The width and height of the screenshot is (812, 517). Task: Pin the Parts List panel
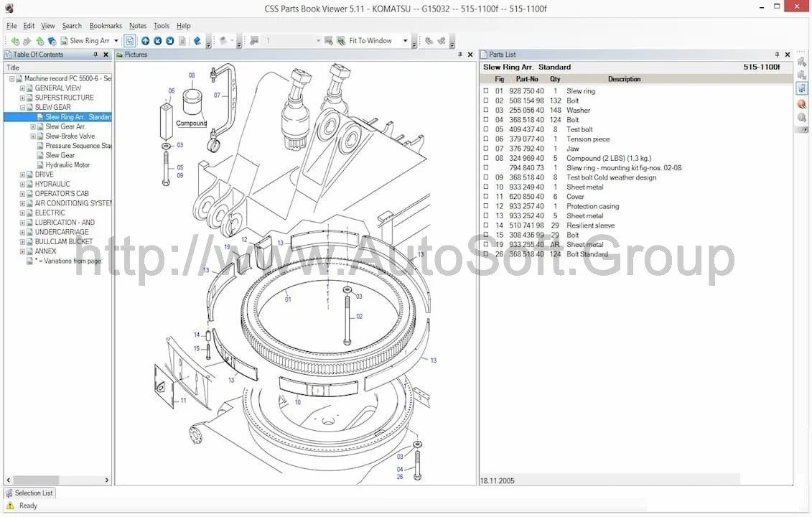[777, 55]
